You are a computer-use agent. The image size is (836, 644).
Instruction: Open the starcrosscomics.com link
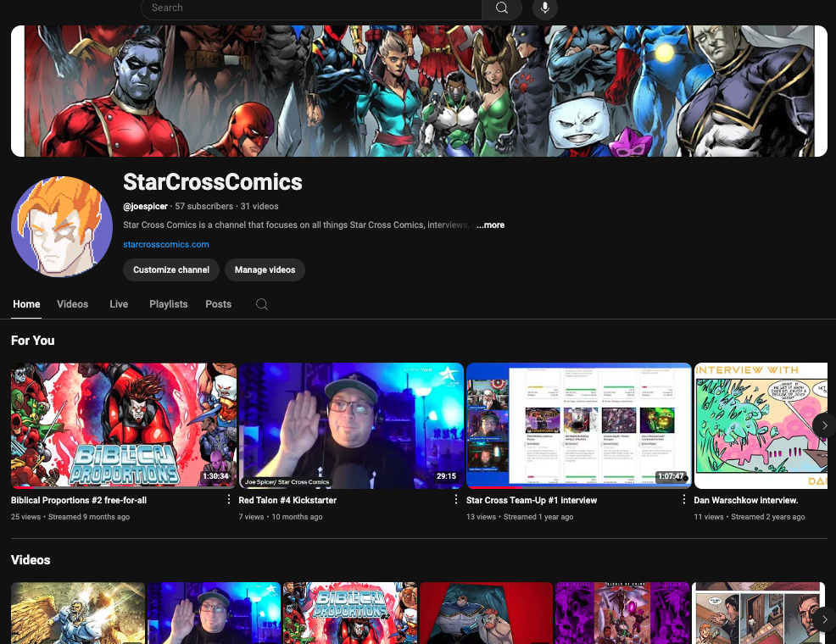point(166,245)
